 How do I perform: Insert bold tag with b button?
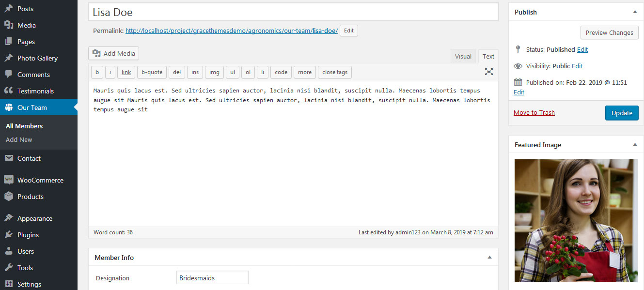click(97, 72)
